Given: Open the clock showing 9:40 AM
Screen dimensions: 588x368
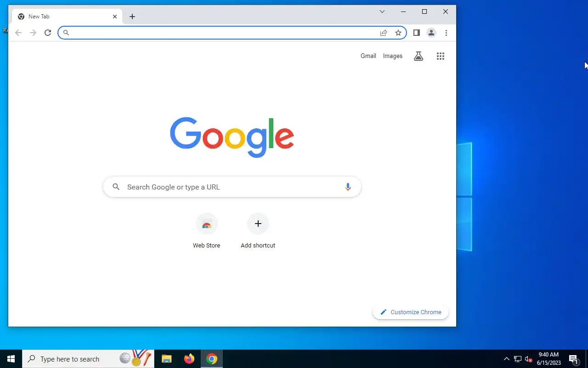Looking at the screenshot, I should pyautogui.click(x=548, y=359).
